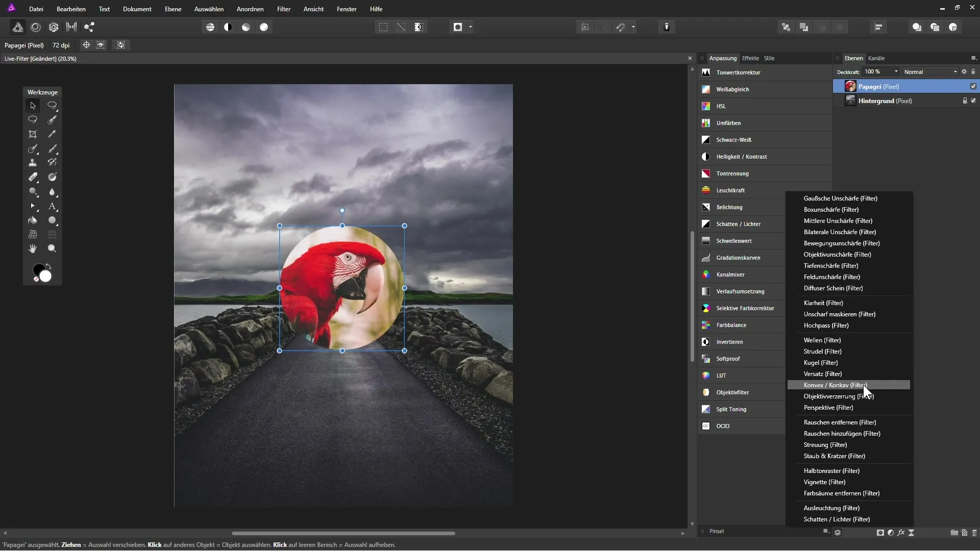Select the hand view tool
Screen dimensions: 980x551
33,248
